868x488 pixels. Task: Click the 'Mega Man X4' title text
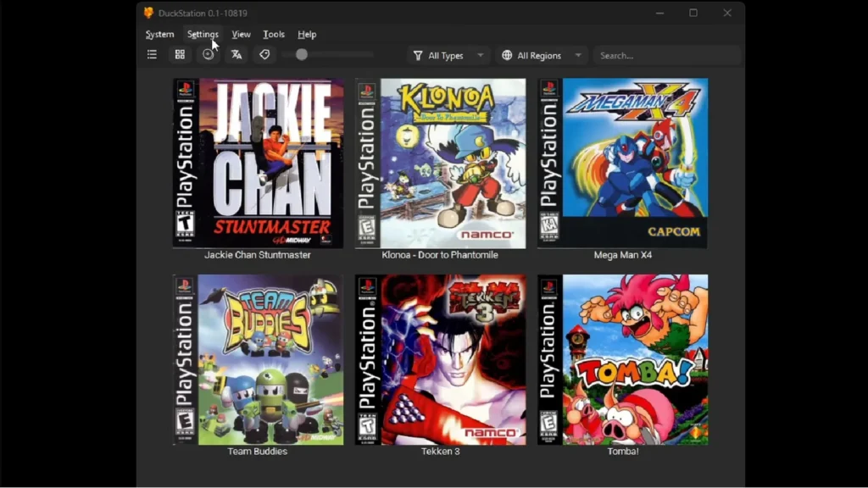(x=623, y=255)
